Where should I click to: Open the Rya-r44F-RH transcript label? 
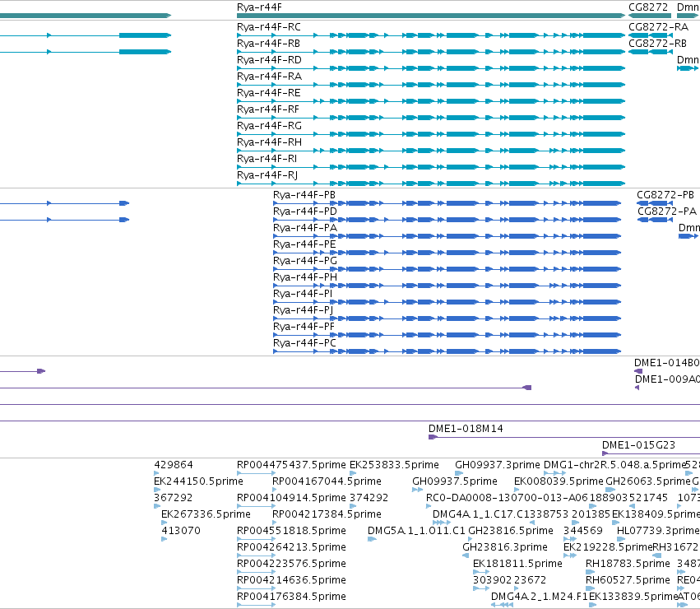(x=269, y=142)
